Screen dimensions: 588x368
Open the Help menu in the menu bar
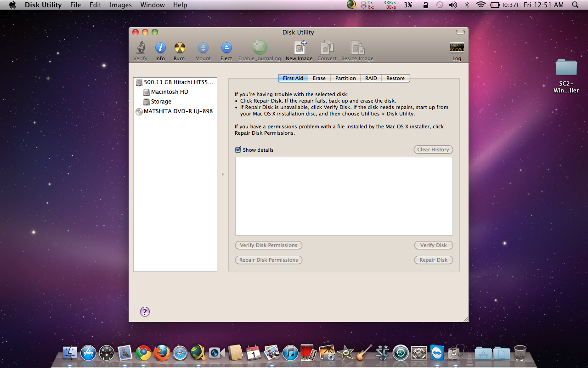[180, 5]
